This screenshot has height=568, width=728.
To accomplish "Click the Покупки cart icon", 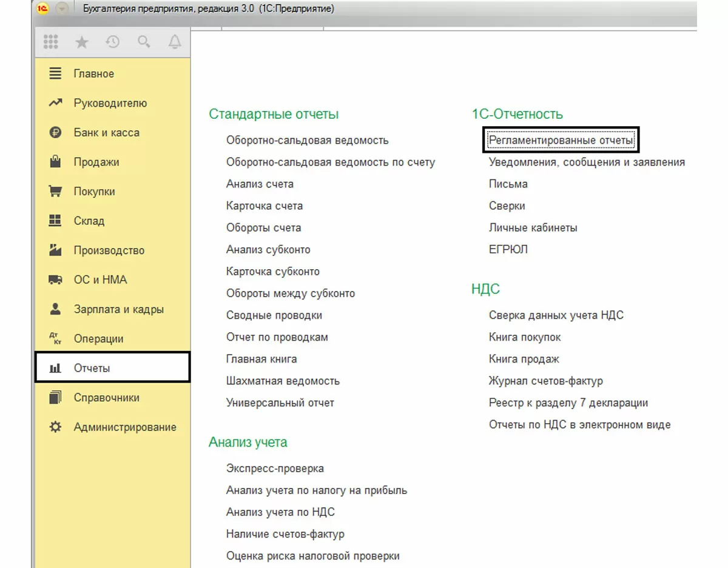I will pos(55,191).
